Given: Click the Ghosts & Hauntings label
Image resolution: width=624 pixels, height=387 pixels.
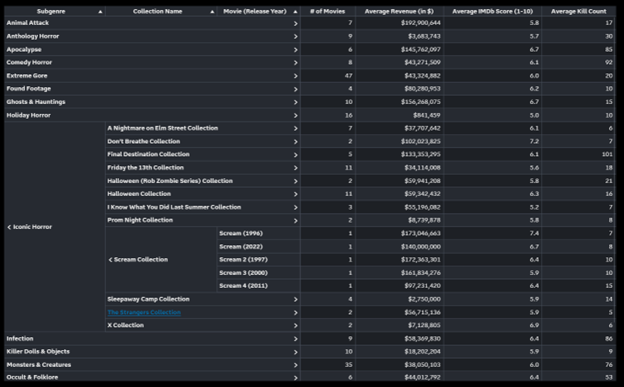Looking at the screenshot, I should pyautogui.click(x=36, y=102).
